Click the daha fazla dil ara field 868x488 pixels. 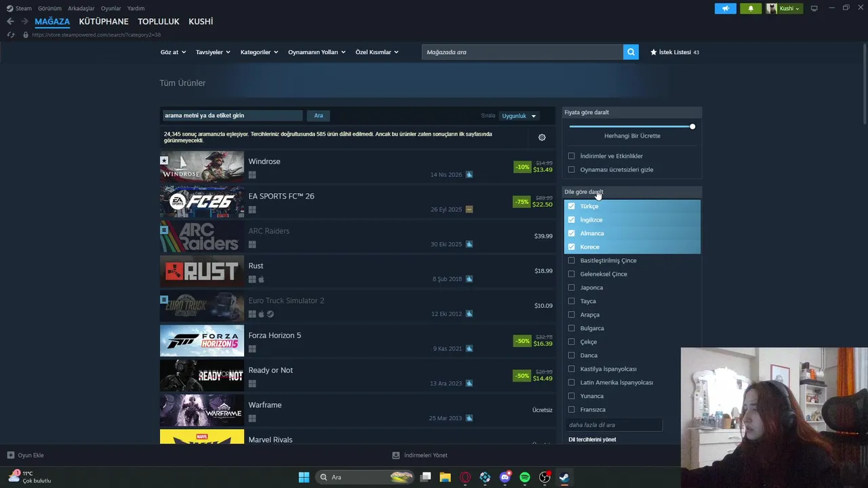click(614, 425)
